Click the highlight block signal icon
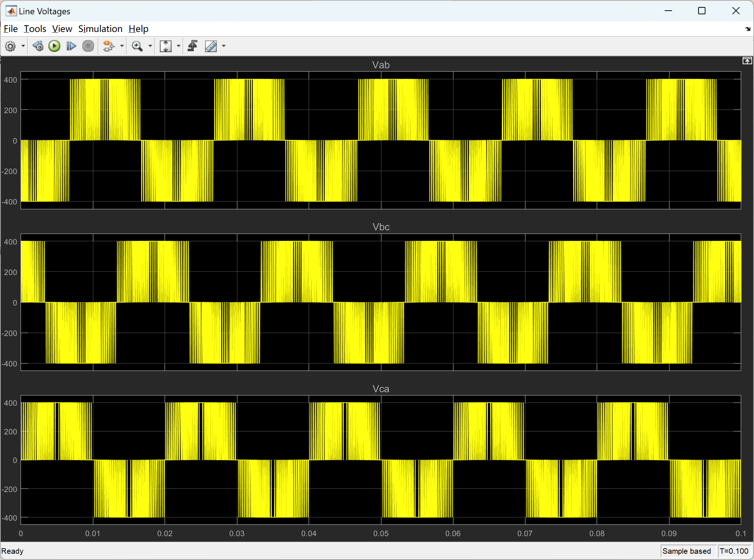The image size is (754, 560). (109, 46)
